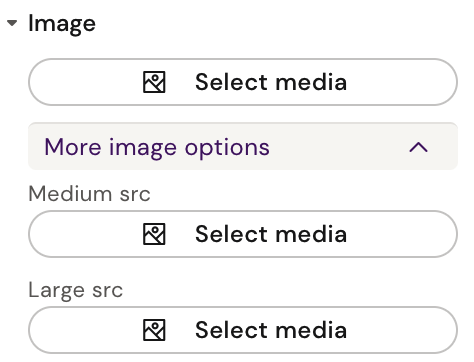This screenshot has width=474, height=362.
Task: Click picture icon in the Large src button
Action: click(x=154, y=330)
